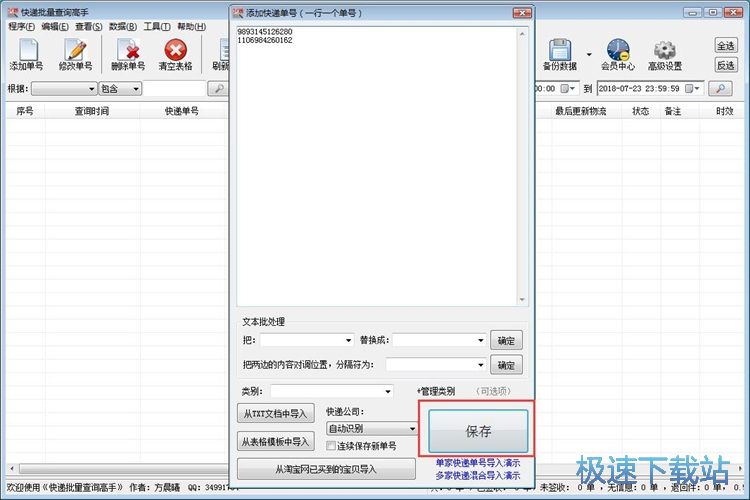Viewport: 750px width, 500px height.
Task: Click the 从TXT文档中导入 button
Action: (276, 413)
